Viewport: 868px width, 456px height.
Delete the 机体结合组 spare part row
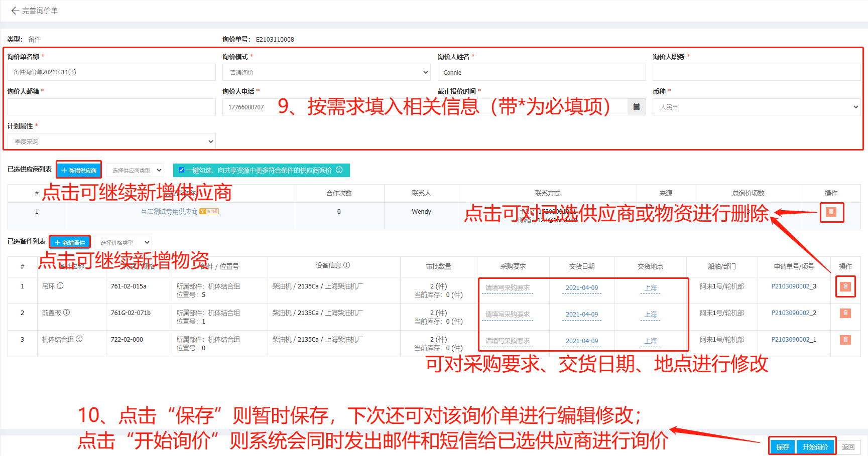[x=845, y=340]
